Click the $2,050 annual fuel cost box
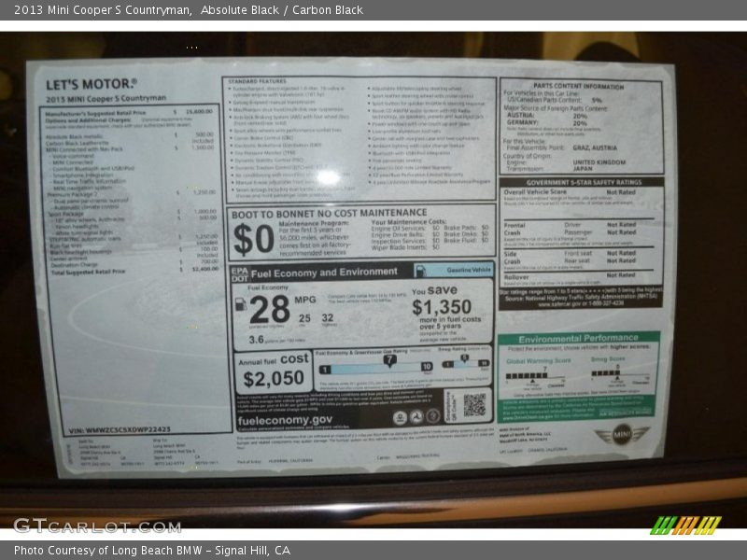The height and width of the screenshot is (560, 747). 273,371
